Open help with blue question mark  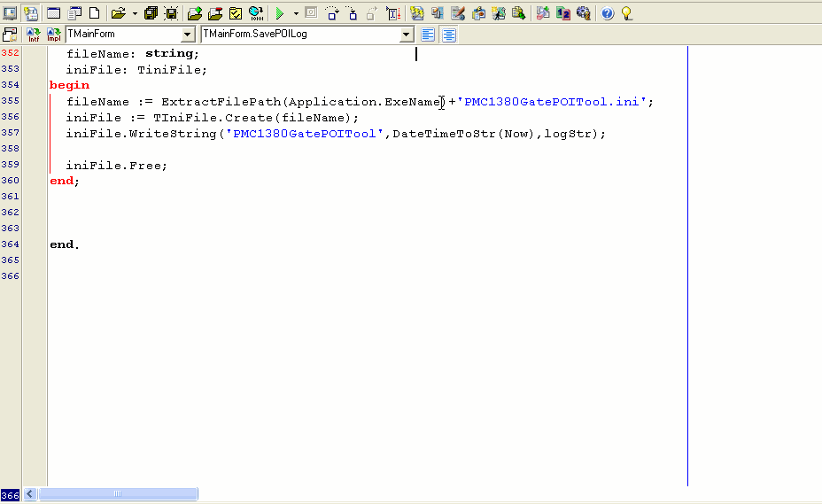click(607, 13)
